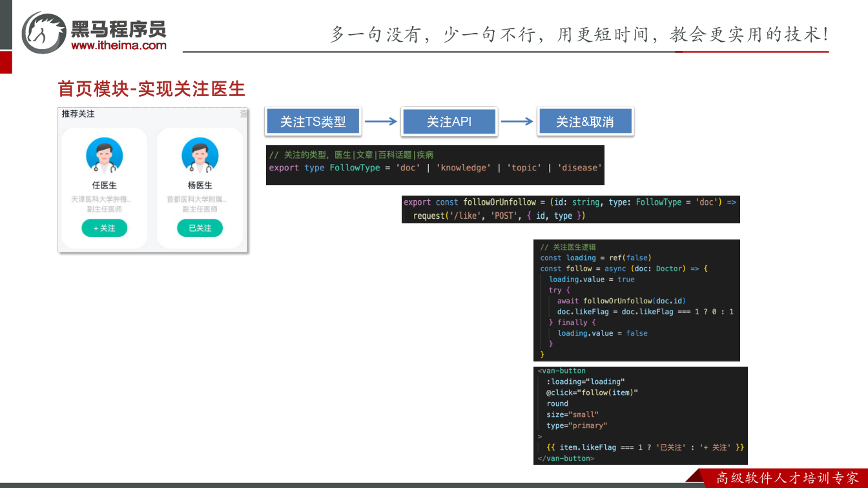The width and height of the screenshot is (868, 488).
Task: Click the line doc.likeFlag = doc.likeFlag === 1
Action: (x=645, y=312)
